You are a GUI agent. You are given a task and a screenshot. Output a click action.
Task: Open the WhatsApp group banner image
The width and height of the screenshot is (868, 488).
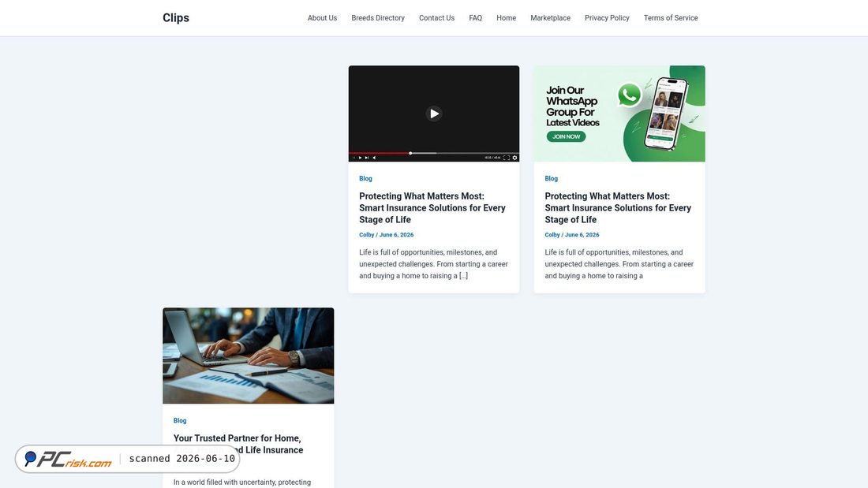tap(619, 114)
